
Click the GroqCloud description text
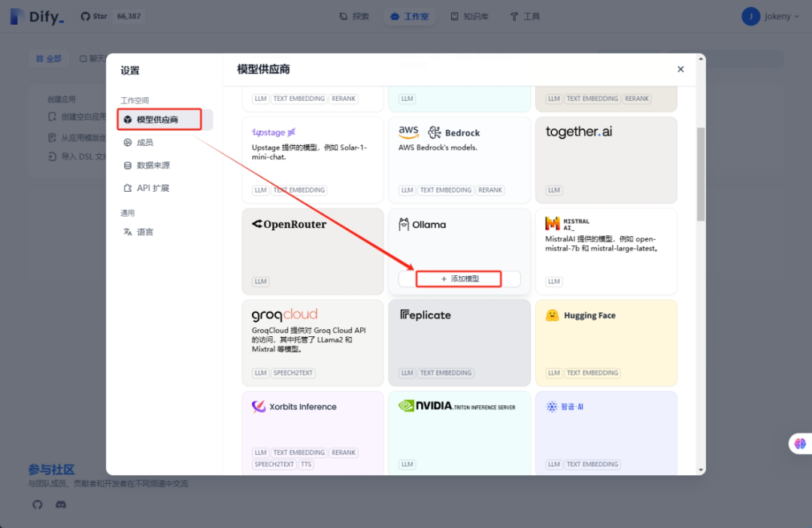pyautogui.click(x=309, y=340)
